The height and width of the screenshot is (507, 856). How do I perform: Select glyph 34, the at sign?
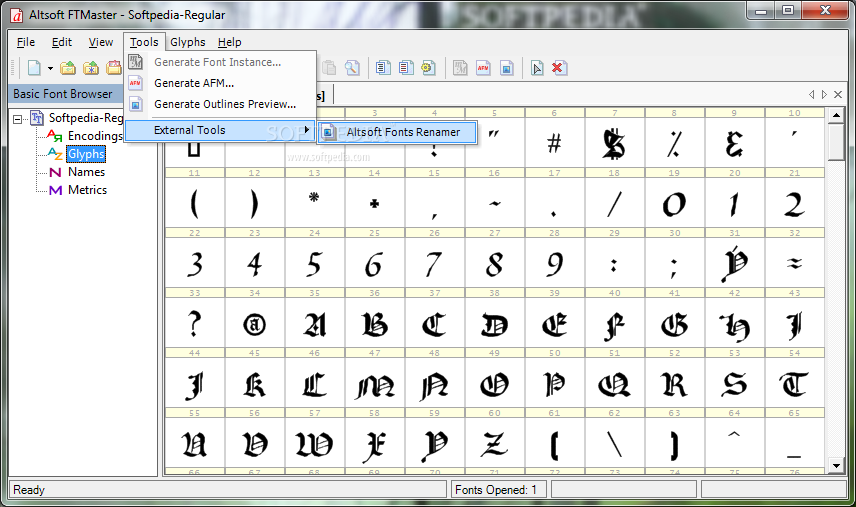click(x=254, y=323)
